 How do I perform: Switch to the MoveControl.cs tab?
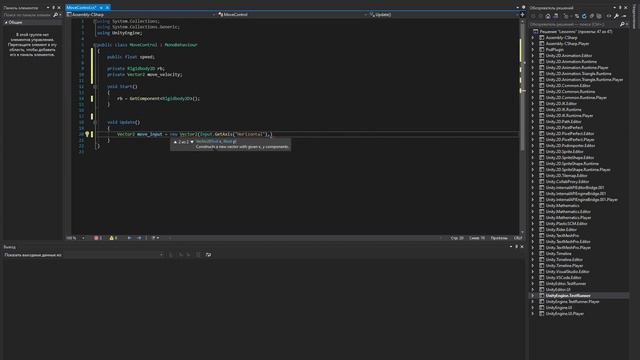pos(81,8)
